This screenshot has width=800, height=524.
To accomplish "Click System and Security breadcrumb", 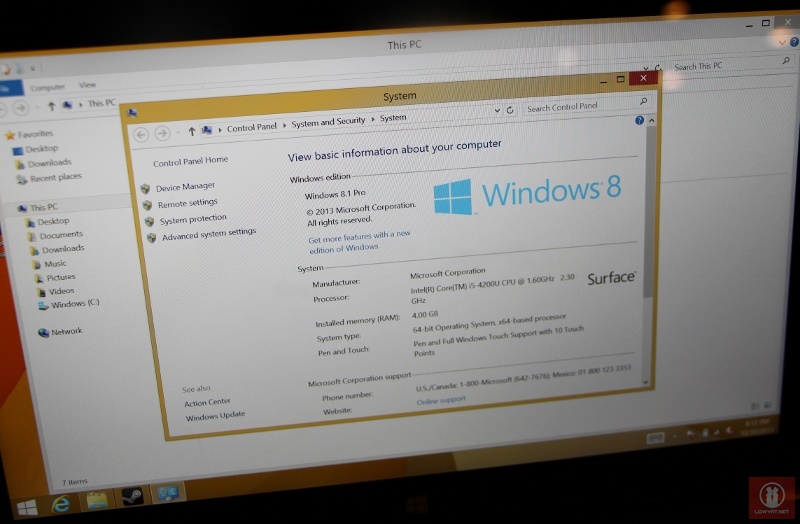I will [328, 122].
